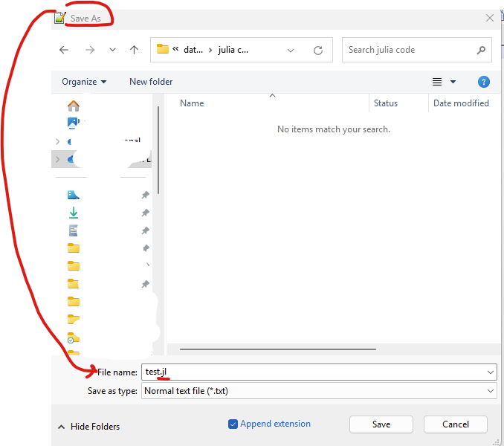The image size is (504, 446).
Task: Open the recent locations dropdown arrow
Action: 112,50
